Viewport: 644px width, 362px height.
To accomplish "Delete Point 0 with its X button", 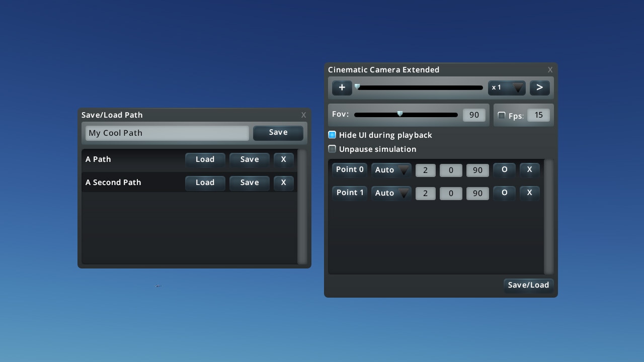I will [x=529, y=170].
